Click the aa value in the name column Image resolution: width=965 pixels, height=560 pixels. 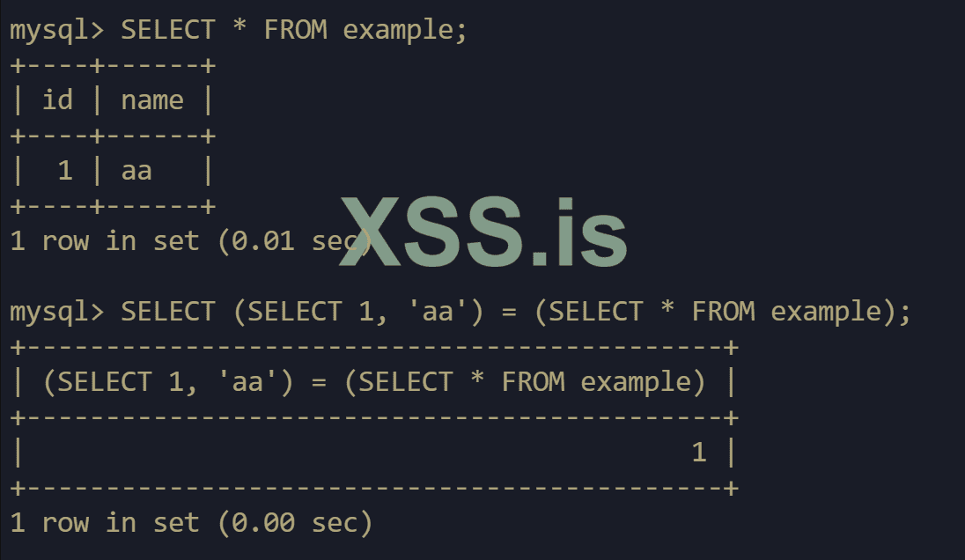coord(136,171)
